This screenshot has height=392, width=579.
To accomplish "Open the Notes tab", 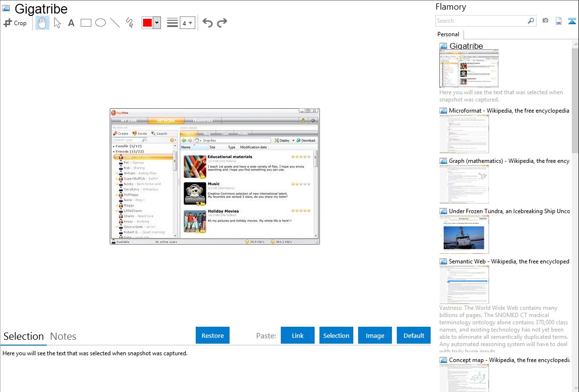I will tap(63, 336).
